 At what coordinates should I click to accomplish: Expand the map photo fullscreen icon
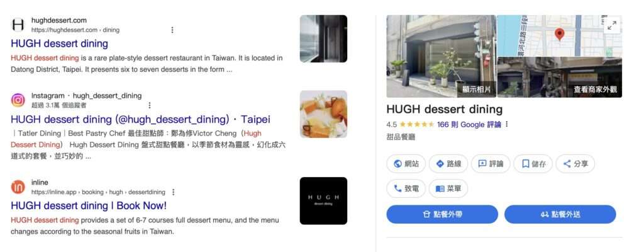point(611,25)
